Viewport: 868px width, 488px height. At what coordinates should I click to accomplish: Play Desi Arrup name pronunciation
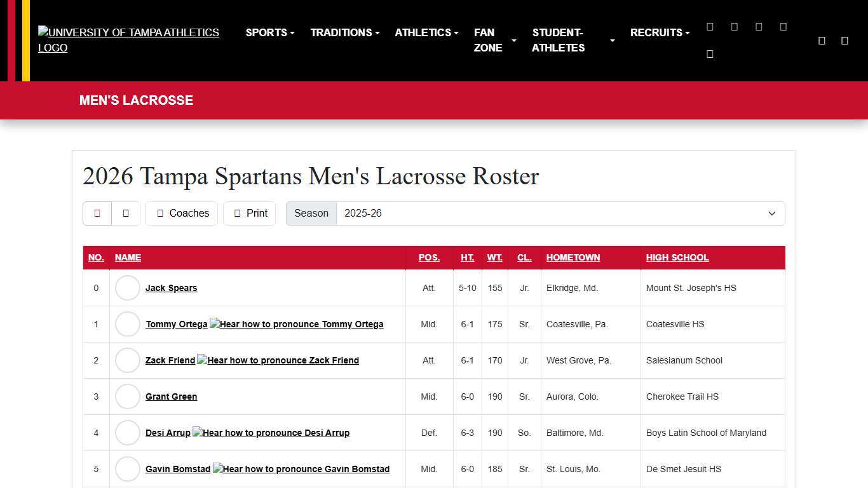point(270,433)
